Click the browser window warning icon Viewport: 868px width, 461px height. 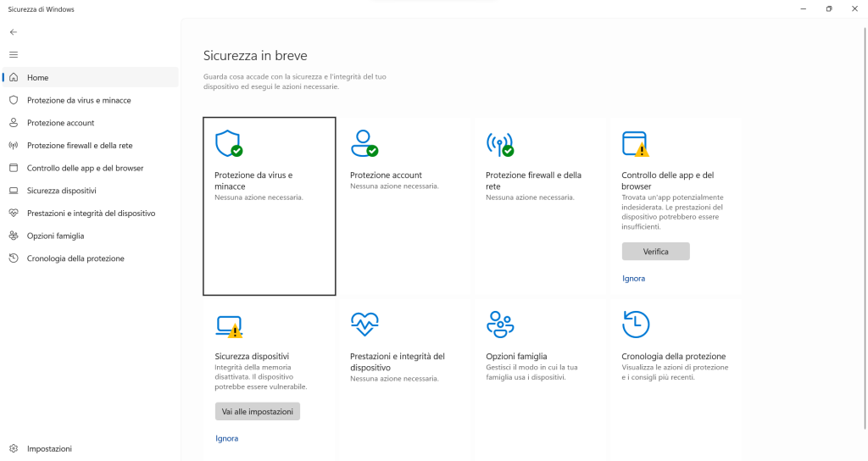coord(636,144)
